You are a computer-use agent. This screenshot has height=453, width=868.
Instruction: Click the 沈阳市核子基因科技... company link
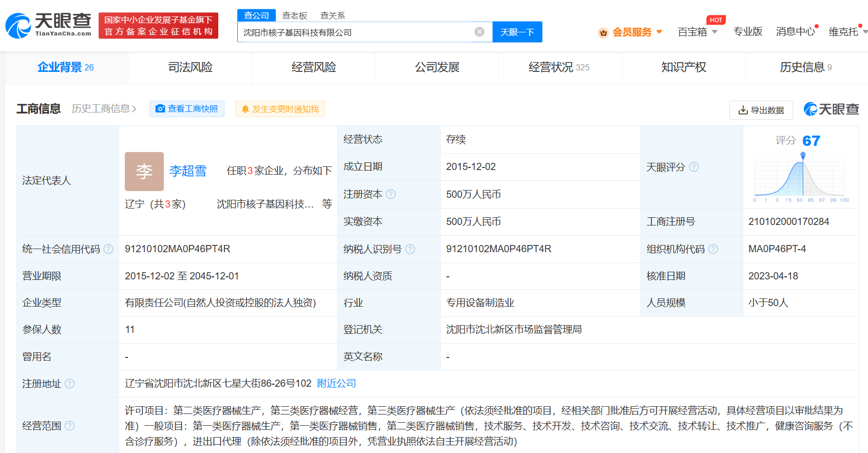point(265,204)
